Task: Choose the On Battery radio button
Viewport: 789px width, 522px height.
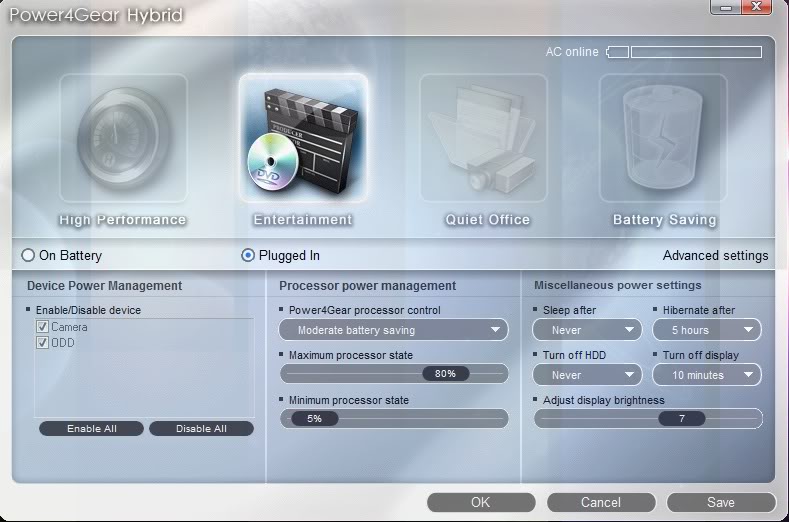Action: (28, 255)
